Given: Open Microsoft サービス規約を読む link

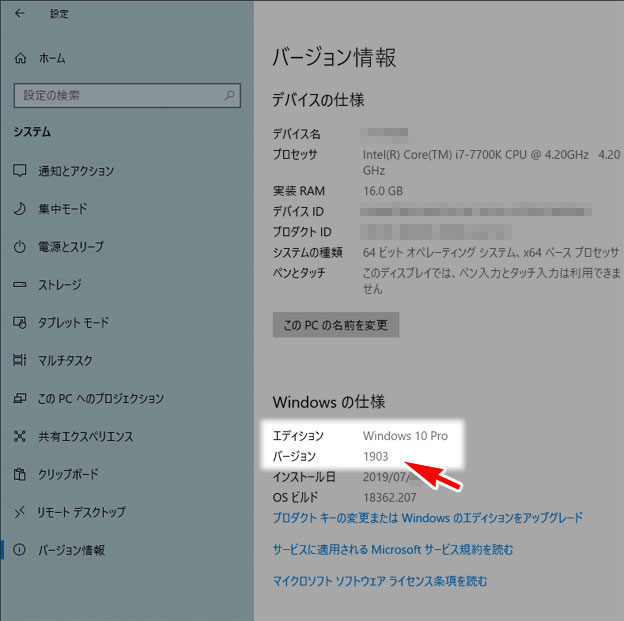Looking at the screenshot, I should click(393, 550).
